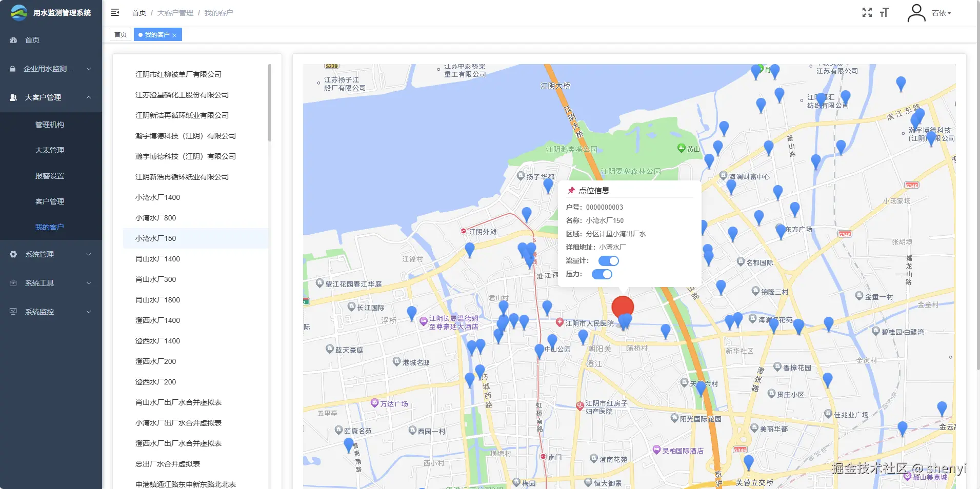980x489 pixels.
Task: Click the user avatar icon
Action: [x=916, y=13]
